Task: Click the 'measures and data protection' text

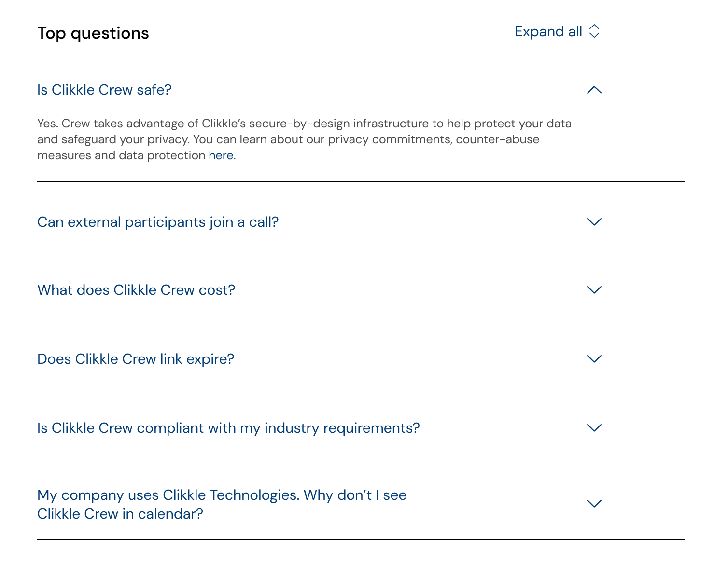Action: coord(122,155)
